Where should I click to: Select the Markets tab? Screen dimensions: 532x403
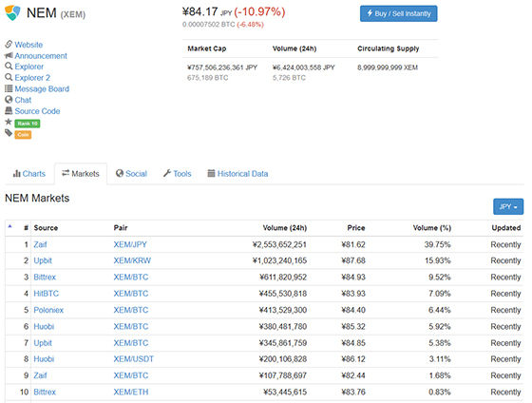click(81, 174)
